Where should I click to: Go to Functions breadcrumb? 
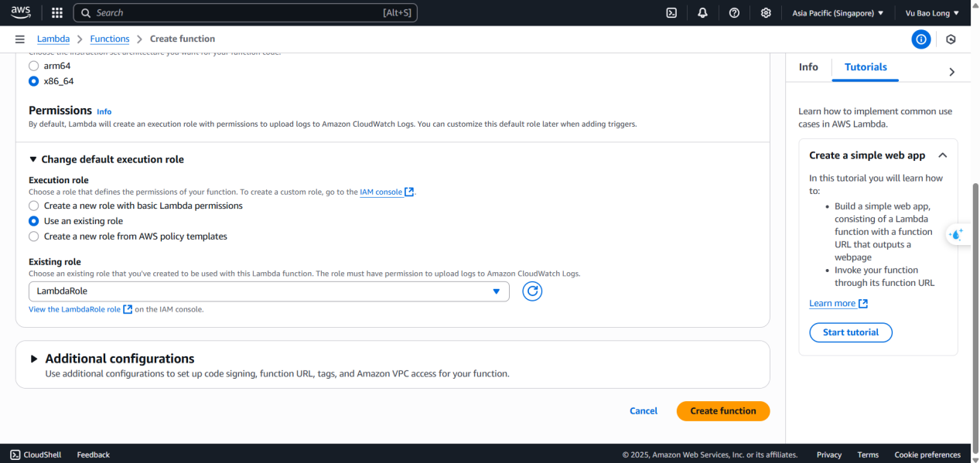[110, 39]
